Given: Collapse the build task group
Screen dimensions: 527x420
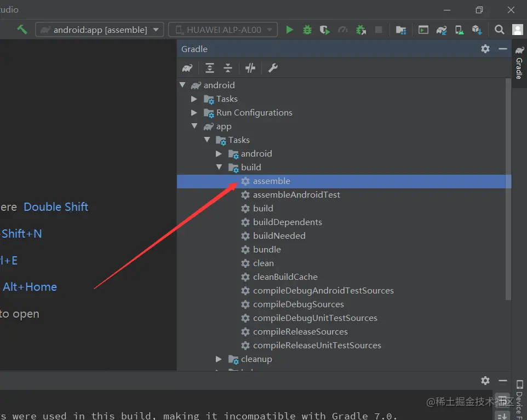Looking at the screenshot, I should (x=219, y=167).
